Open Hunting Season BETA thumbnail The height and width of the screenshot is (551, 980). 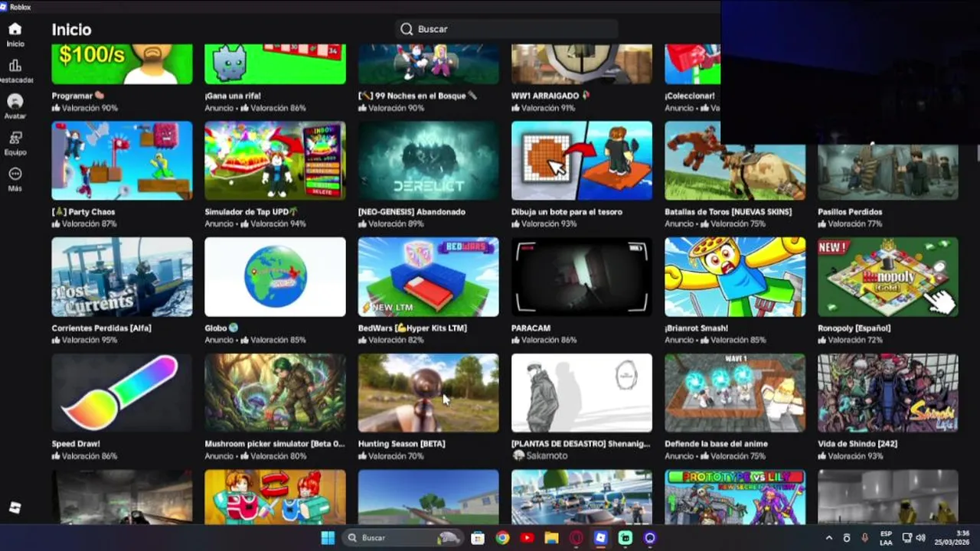pos(428,393)
